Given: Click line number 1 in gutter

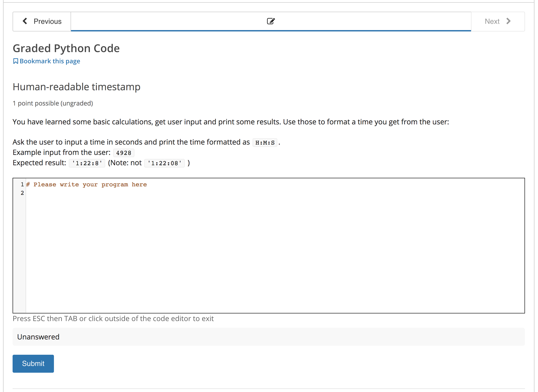Looking at the screenshot, I should [22, 185].
